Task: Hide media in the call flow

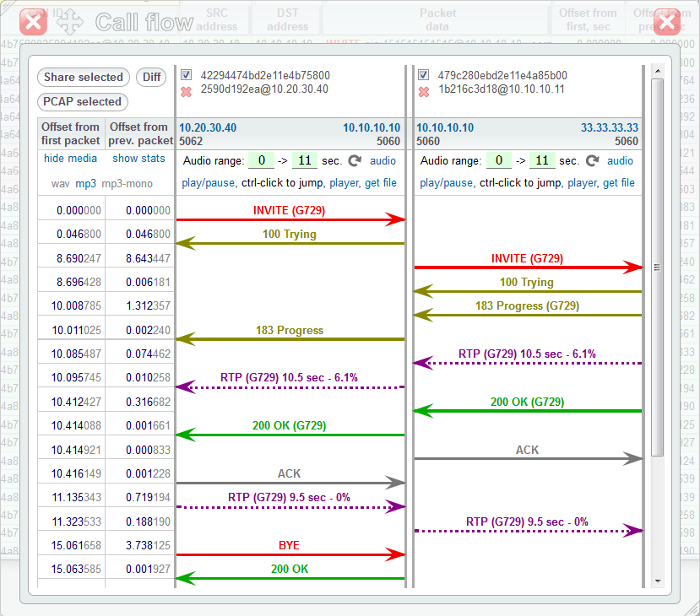Action: click(71, 158)
